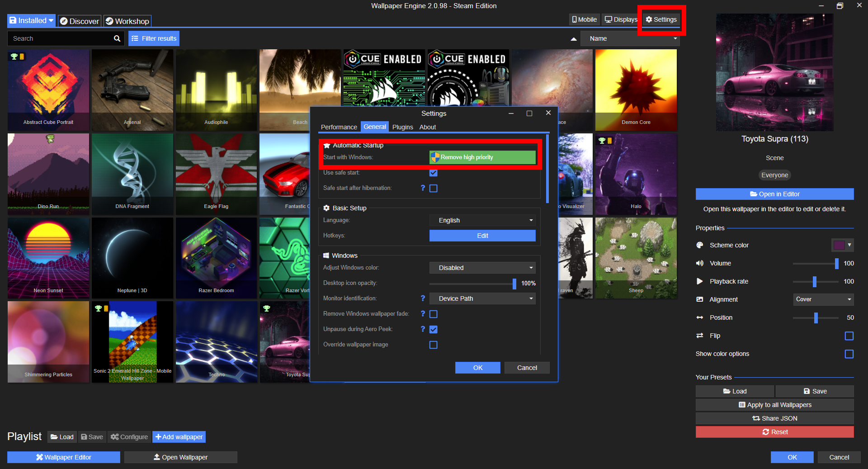Screen dimensions: 868x469
Task: Switch to the Plugins tab
Action: pyautogui.click(x=403, y=127)
